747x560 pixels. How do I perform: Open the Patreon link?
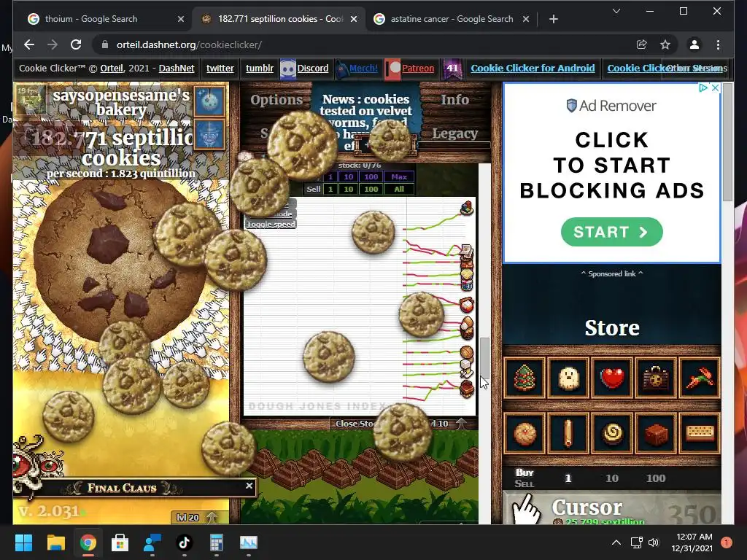click(418, 68)
